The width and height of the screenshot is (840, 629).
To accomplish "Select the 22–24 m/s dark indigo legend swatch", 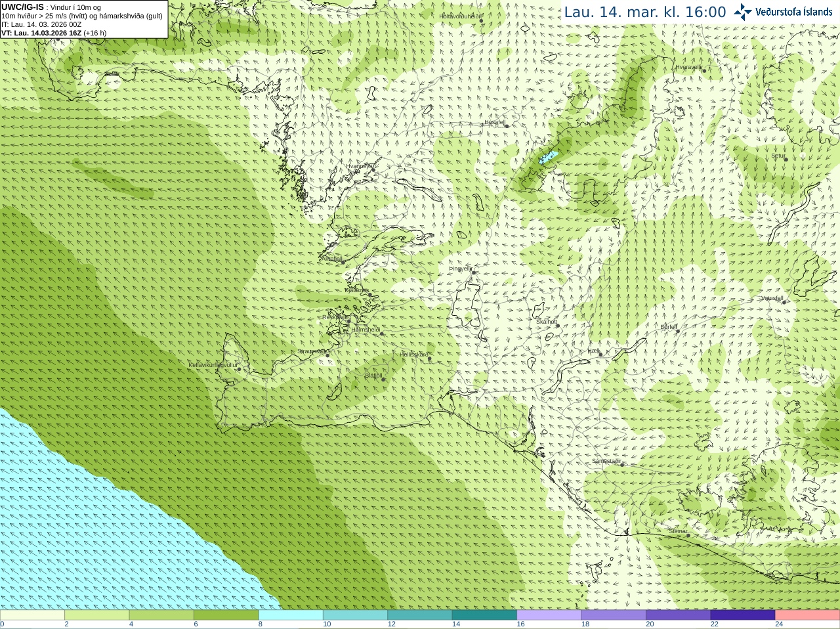I will (743, 615).
